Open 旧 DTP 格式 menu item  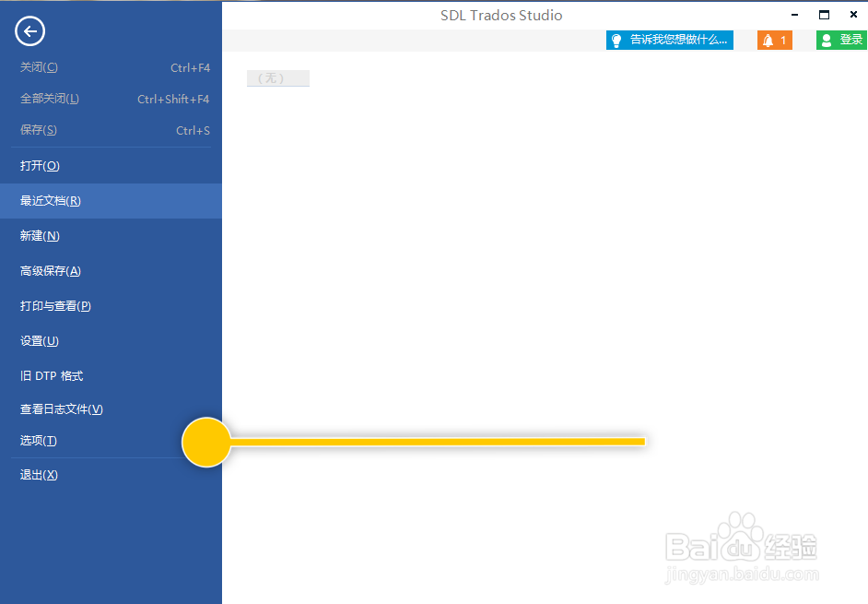(111, 375)
